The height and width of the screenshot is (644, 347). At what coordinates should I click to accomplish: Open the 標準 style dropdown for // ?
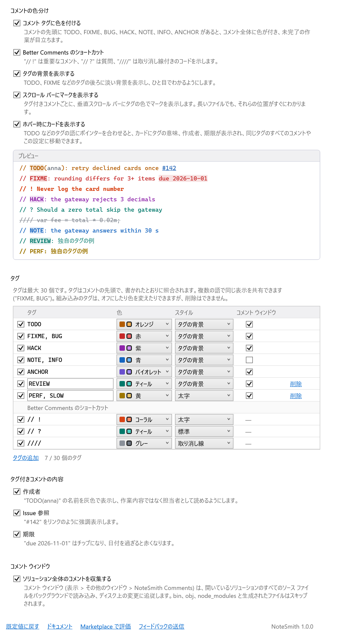[204, 431]
